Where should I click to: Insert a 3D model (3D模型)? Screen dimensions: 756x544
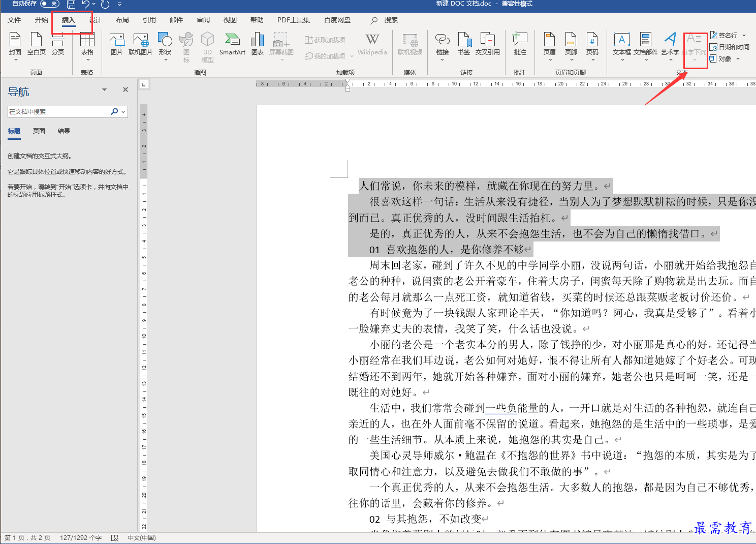pyautogui.click(x=207, y=47)
